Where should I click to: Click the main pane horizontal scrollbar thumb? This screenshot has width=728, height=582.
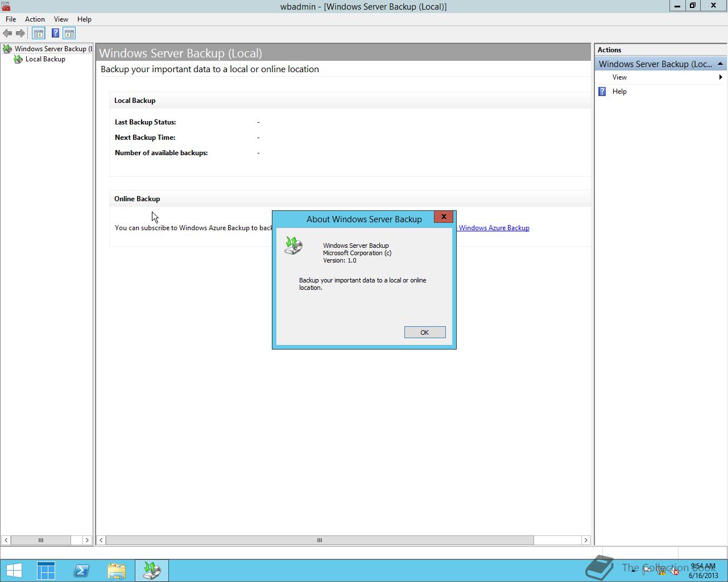320,541
